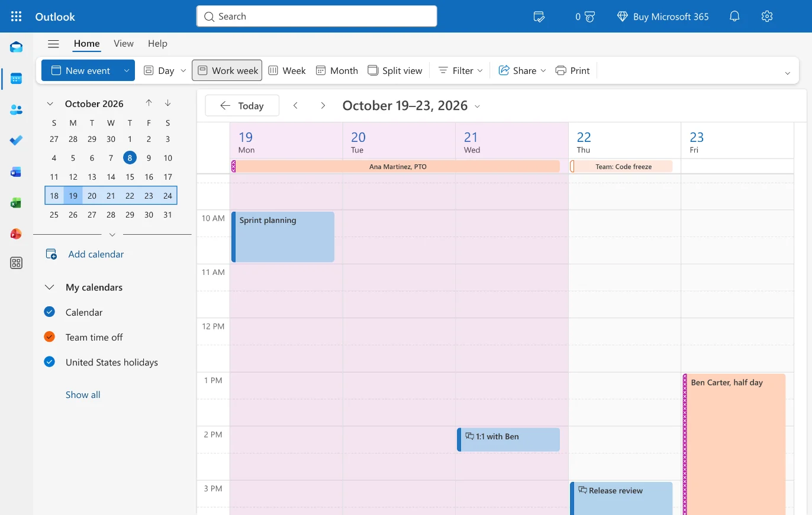812x515 pixels.
Task: Launch Word from the left rail
Action: coord(16,172)
